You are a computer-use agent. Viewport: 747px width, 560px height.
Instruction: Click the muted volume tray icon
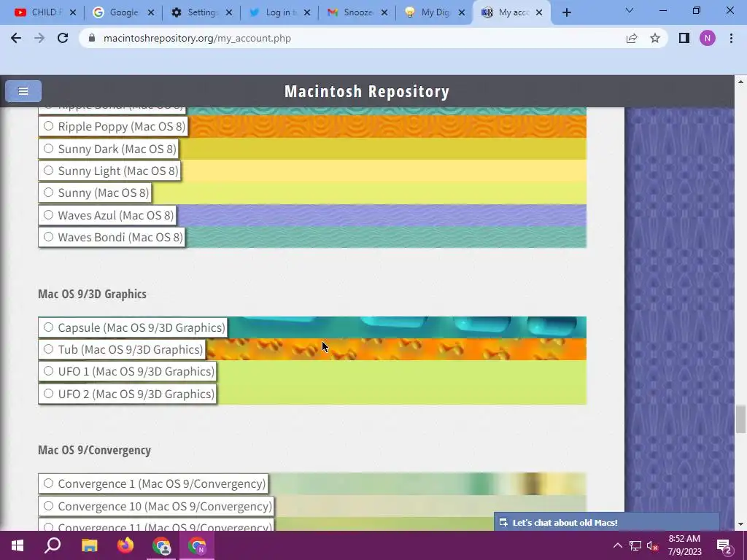coord(653,545)
